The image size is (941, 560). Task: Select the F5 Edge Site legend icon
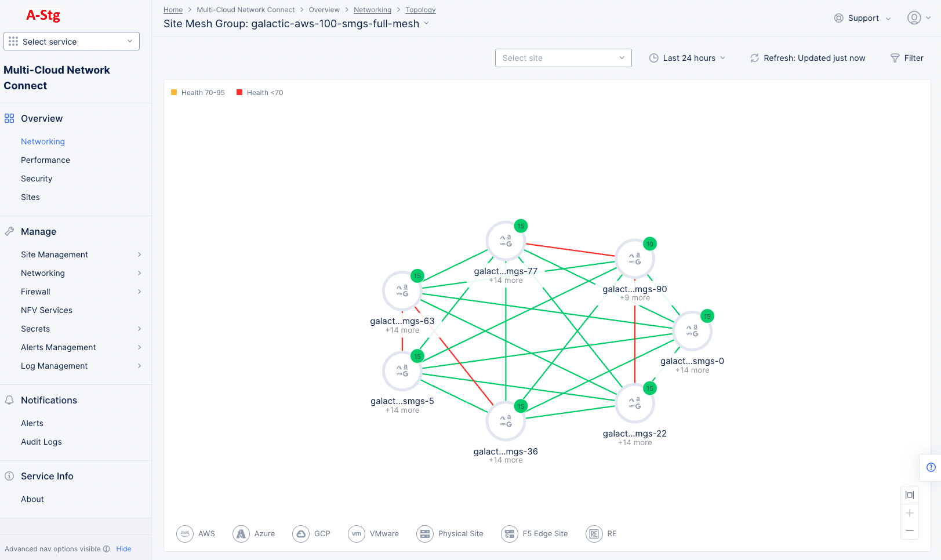pyautogui.click(x=510, y=534)
